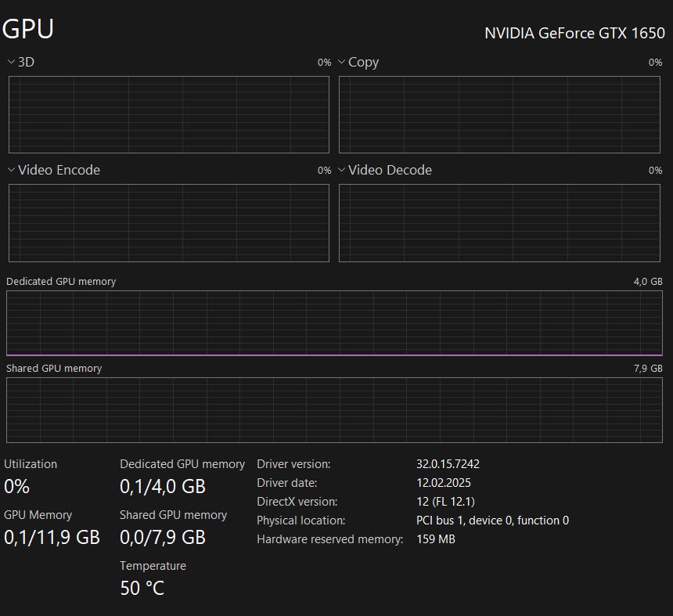Select the Video Decode graph area
673x616 pixels.
501,223
